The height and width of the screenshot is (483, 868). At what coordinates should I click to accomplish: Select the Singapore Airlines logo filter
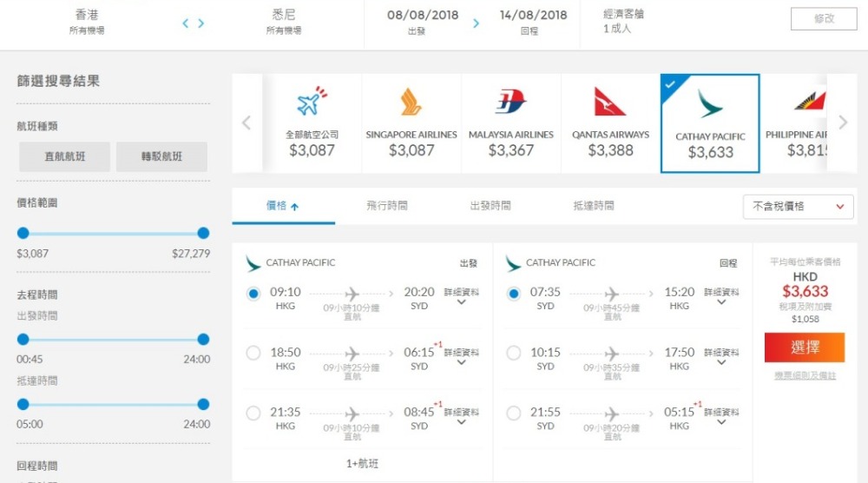click(x=411, y=103)
